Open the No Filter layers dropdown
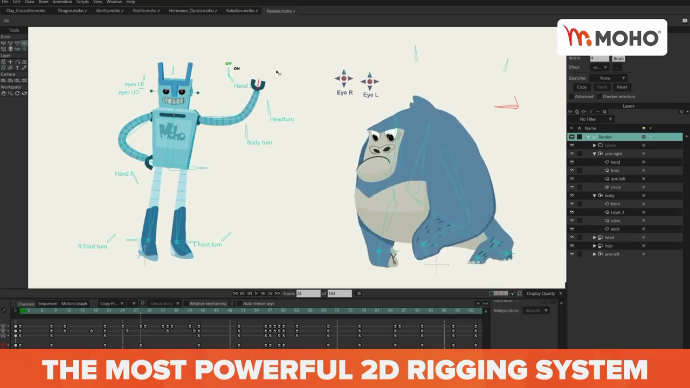Viewport: 690px width, 388px height. [595, 119]
